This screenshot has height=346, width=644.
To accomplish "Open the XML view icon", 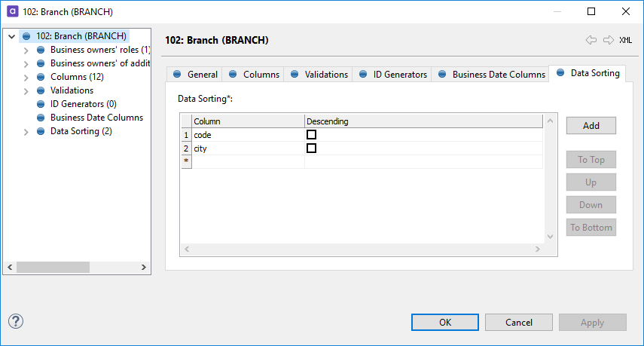I will pyautogui.click(x=626, y=40).
